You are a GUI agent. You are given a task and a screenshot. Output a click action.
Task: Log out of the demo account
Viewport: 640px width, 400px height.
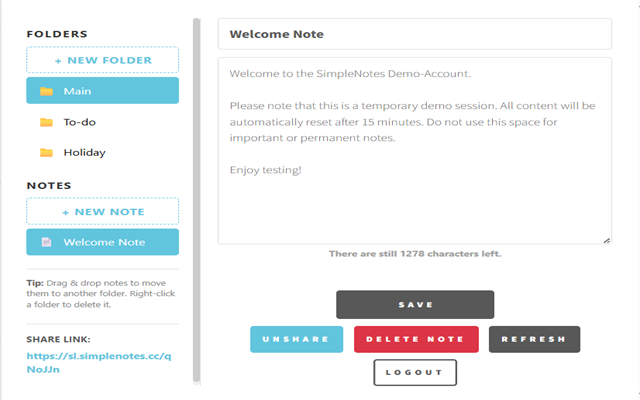tap(415, 372)
